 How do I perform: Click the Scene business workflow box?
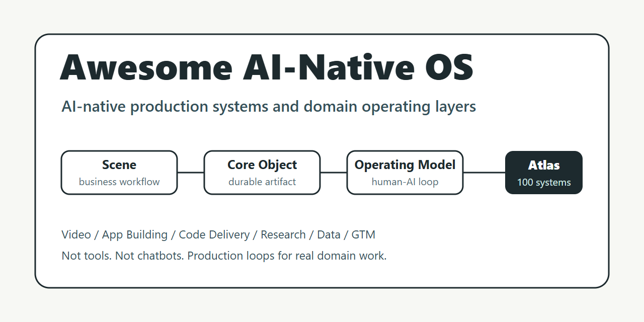point(119,173)
